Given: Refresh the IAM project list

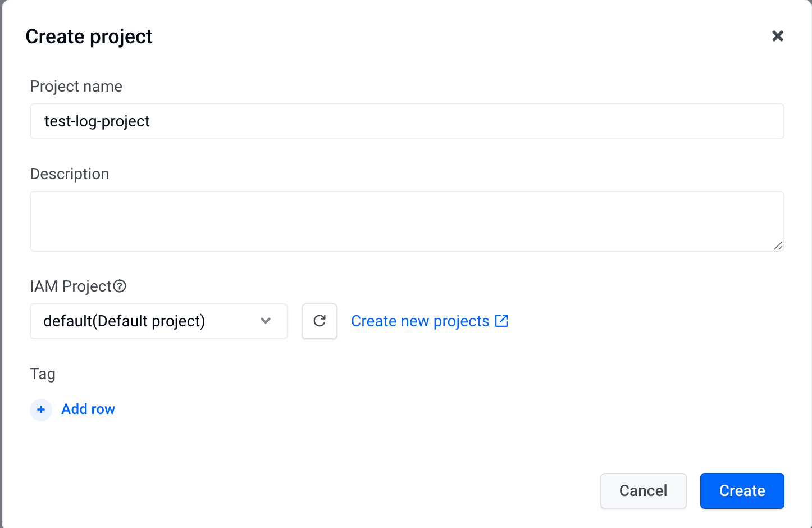Looking at the screenshot, I should (320, 321).
